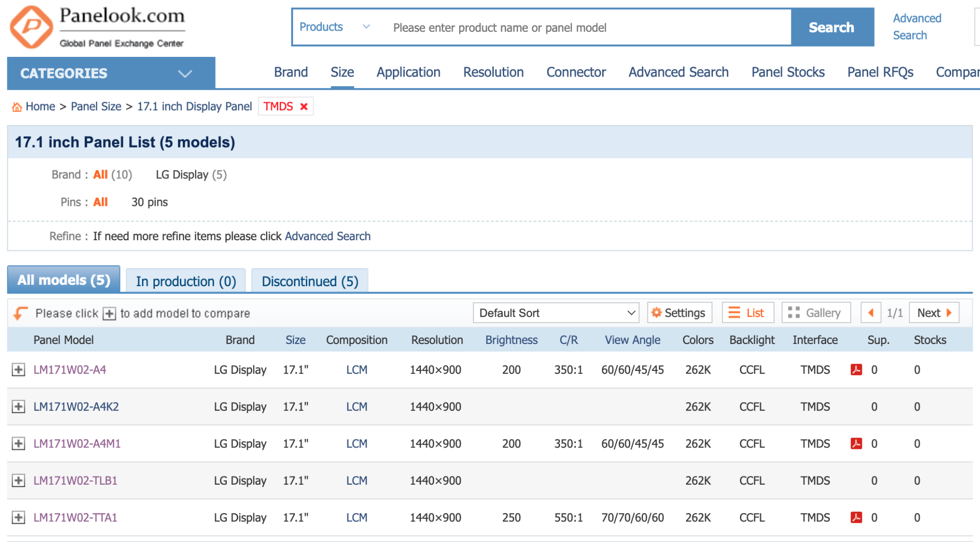Sort by C/R column header
This screenshot has height=542, width=980.
568,340
